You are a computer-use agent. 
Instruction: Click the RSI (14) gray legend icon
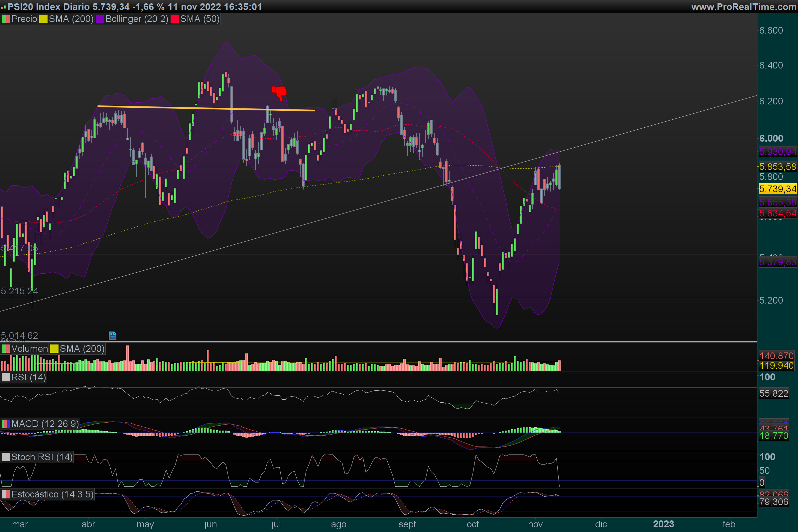point(6,377)
